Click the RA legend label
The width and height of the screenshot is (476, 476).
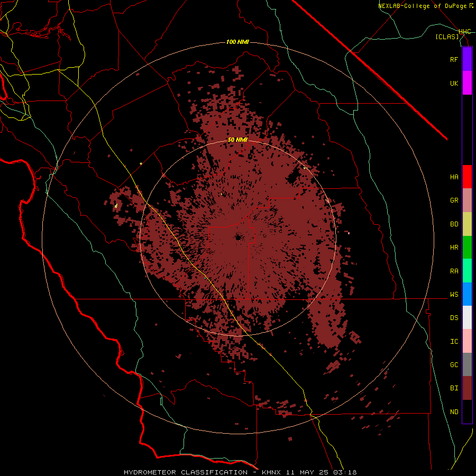click(454, 271)
